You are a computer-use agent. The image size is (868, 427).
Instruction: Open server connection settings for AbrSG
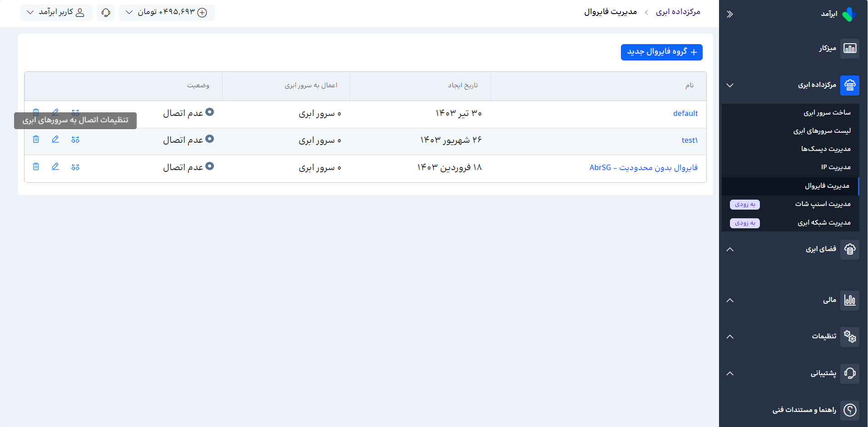(75, 167)
